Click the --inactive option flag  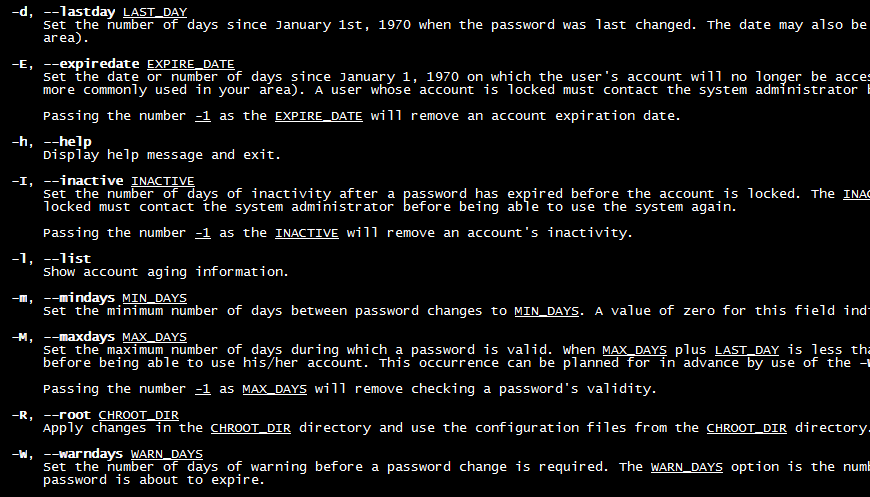coord(83,181)
